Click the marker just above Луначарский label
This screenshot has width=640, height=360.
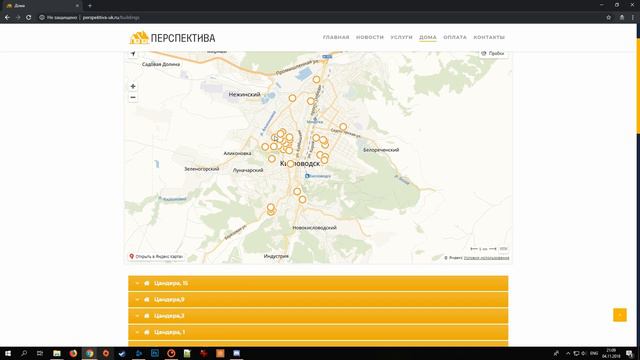click(272, 159)
